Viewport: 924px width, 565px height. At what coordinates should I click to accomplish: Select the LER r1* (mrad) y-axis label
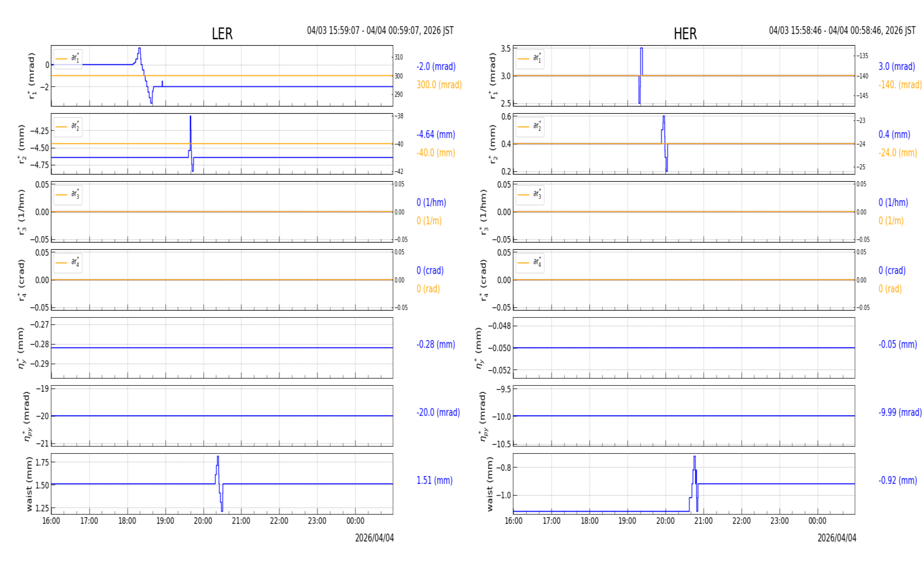[33, 76]
